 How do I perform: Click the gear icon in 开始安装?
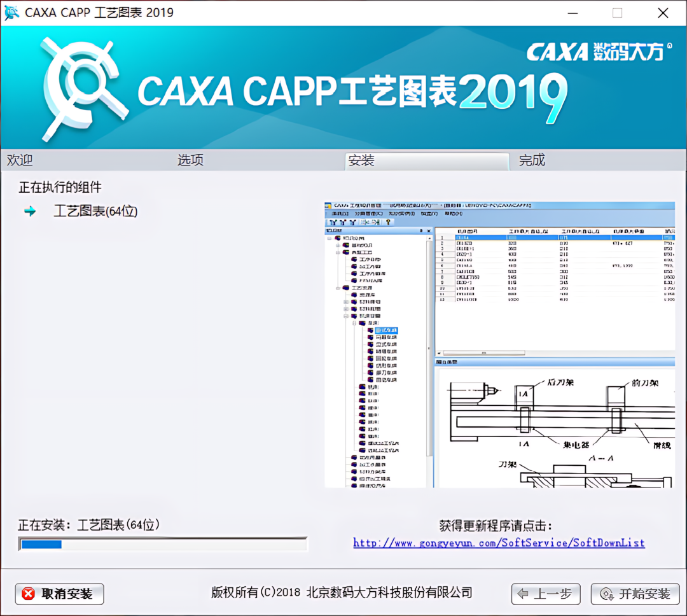[x=607, y=594]
